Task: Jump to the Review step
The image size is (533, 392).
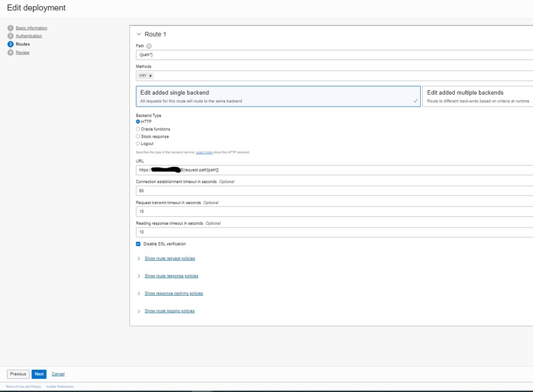Action: [22, 52]
